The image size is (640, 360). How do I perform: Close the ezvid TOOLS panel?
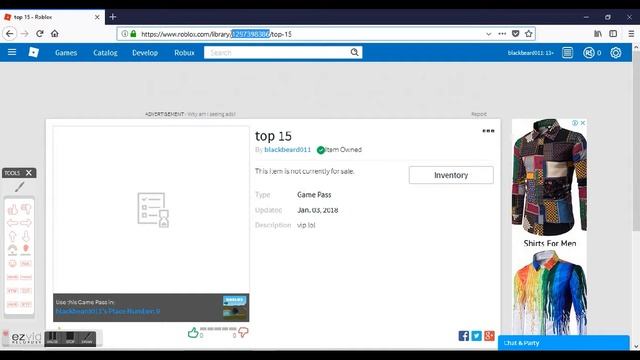(x=29, y=173)
